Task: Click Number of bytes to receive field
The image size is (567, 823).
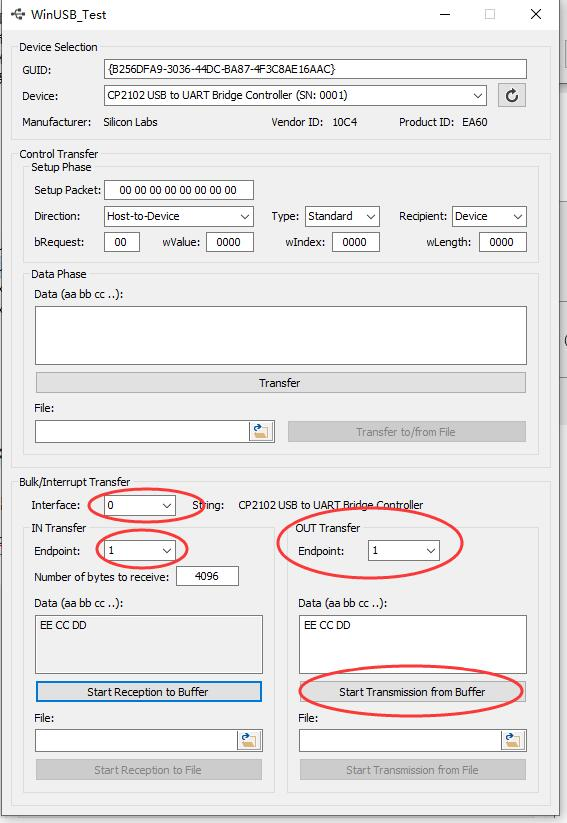Action: click(207, 576)
